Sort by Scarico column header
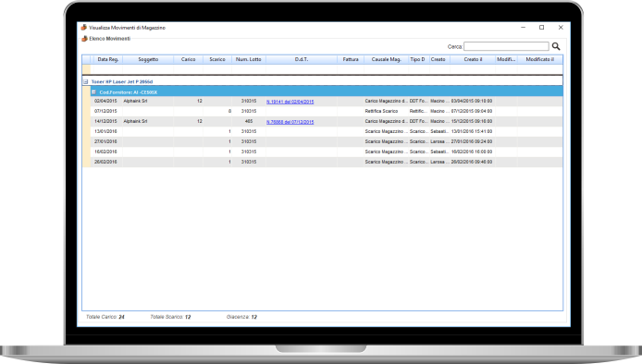 coord(217,59)
